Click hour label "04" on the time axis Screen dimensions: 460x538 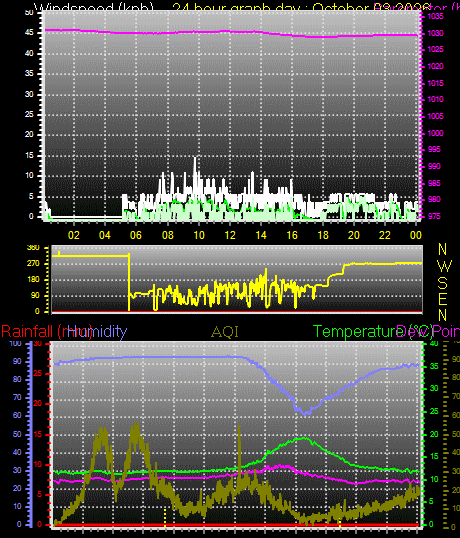point(105,235)
